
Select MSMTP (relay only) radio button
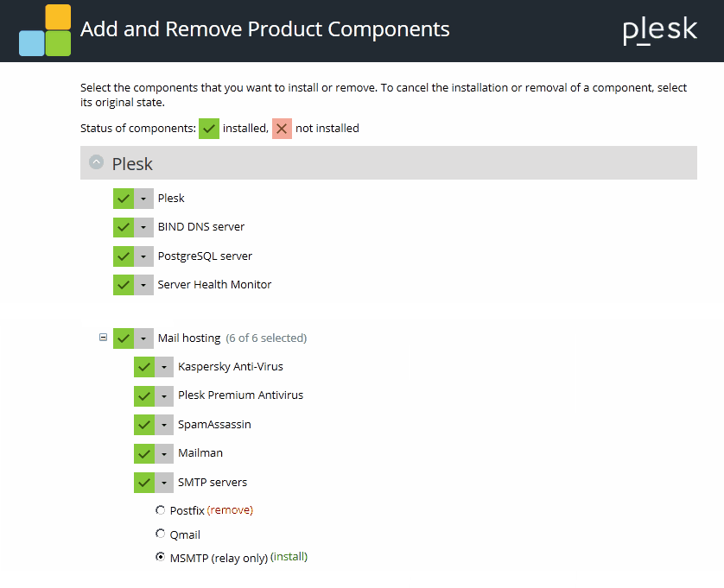point(160,558)
